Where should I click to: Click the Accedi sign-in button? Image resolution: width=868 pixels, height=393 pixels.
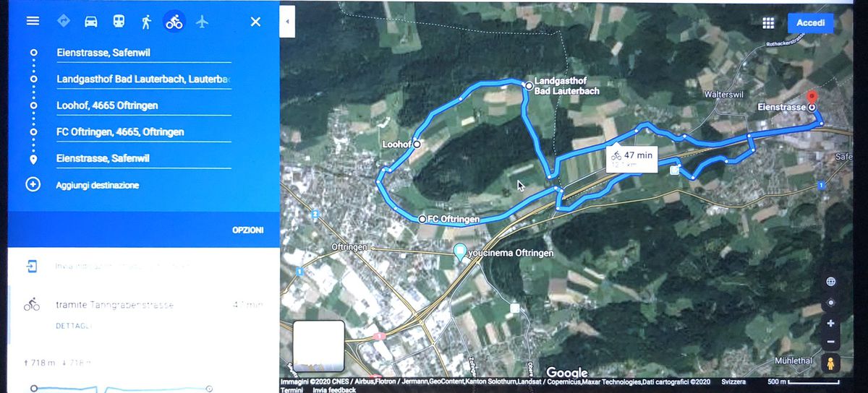coord(810,23)
